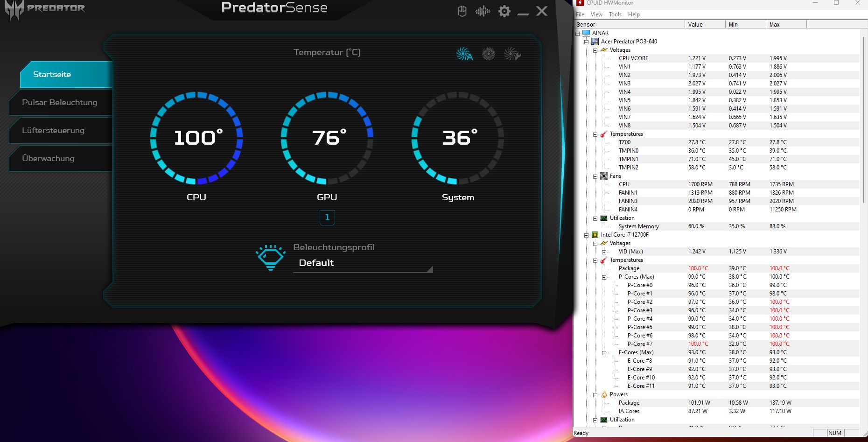Select the auto fan mode icon
The width and height of the screenshot is (868, 442).
click(464, 54)
